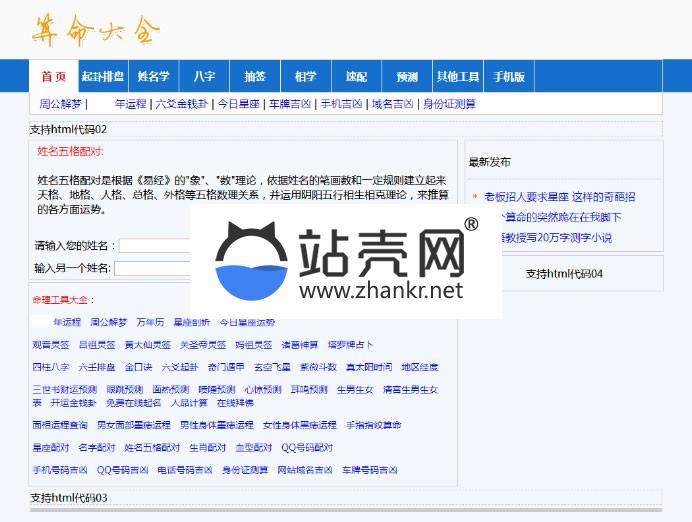Open the 手指指纹算命 tool link

pos(373,425)
